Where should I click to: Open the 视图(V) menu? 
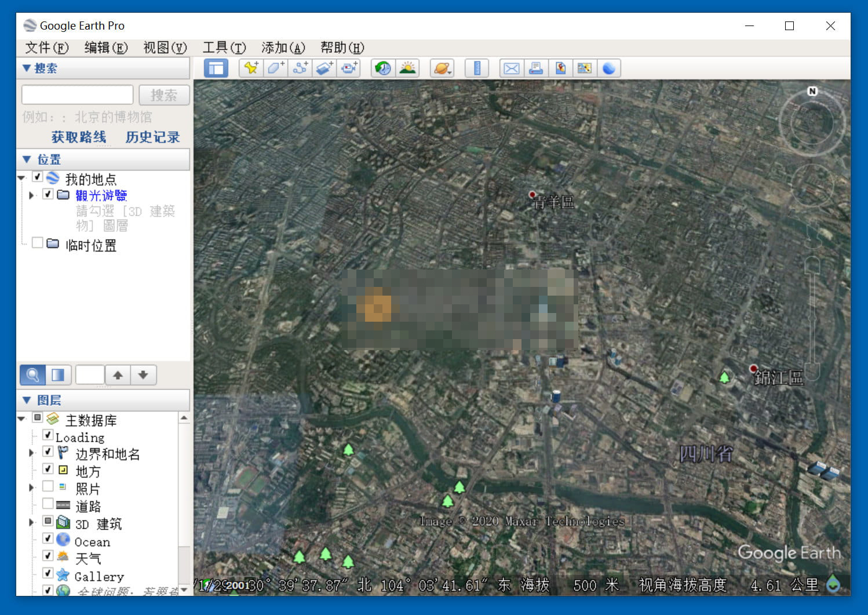[x=165, y=48]
